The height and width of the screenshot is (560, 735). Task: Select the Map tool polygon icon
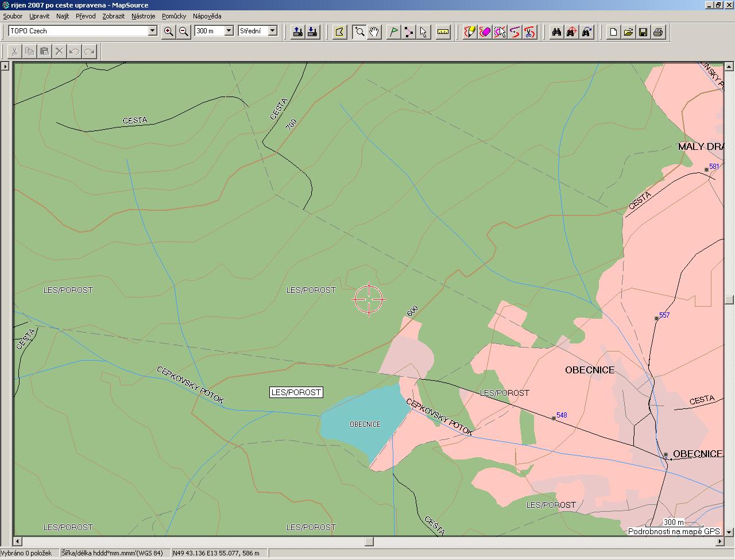339,32
